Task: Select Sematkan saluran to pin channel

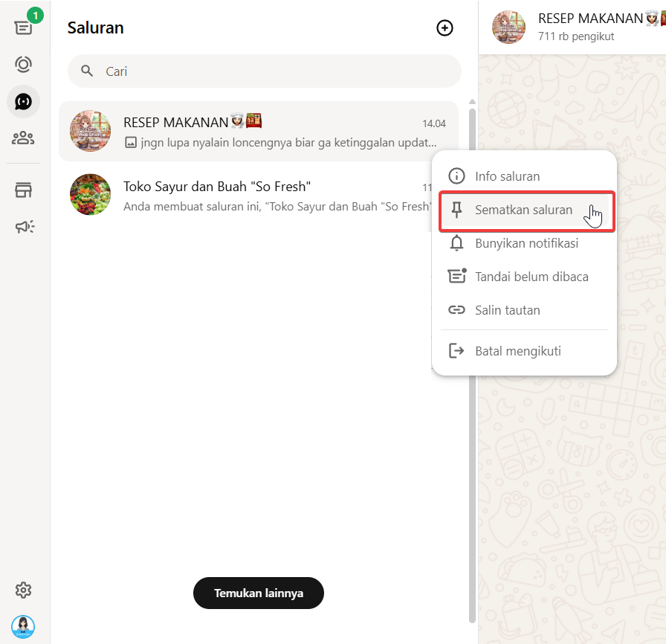Action: pos(524,210)
